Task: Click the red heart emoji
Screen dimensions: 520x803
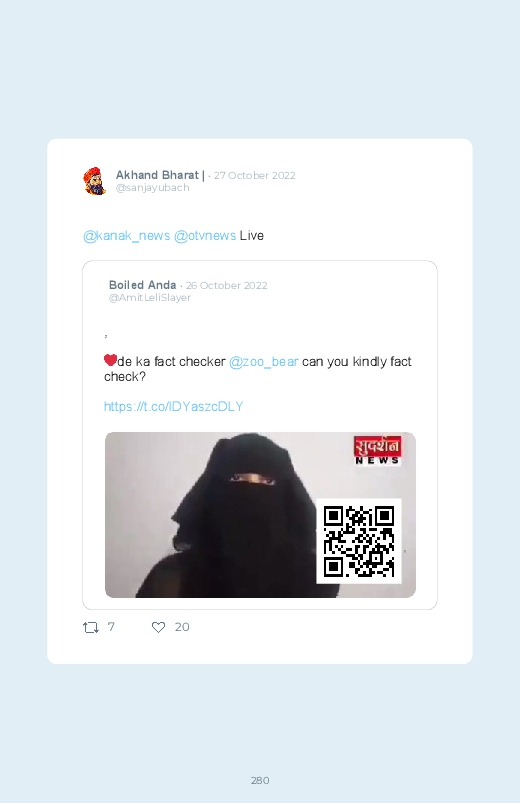Action: pos(110,360)
